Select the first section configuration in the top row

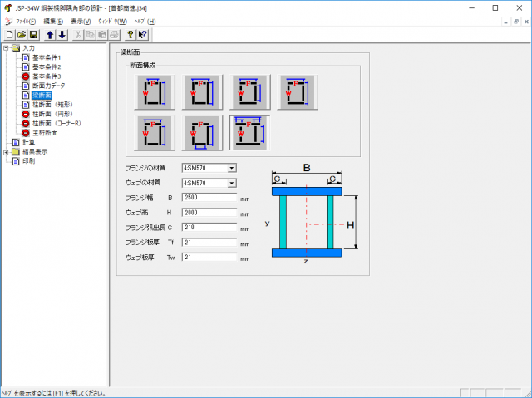coord(154,93)
